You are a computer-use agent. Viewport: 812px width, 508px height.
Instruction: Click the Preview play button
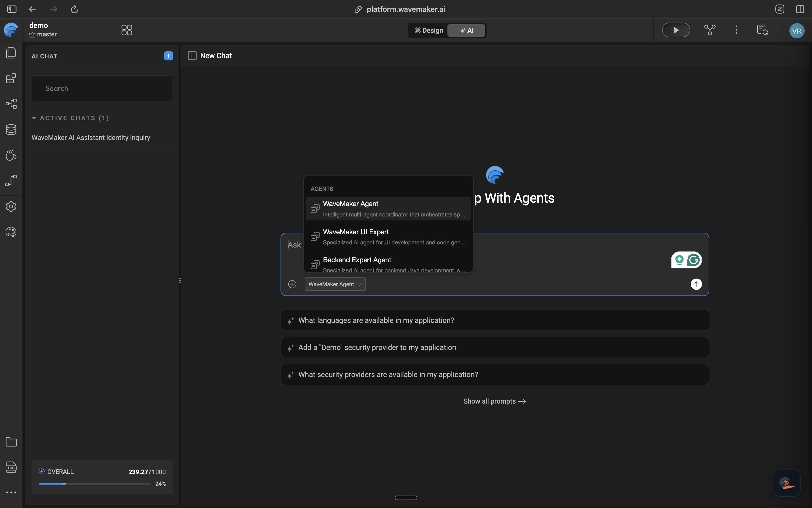[x=676, y=30]
